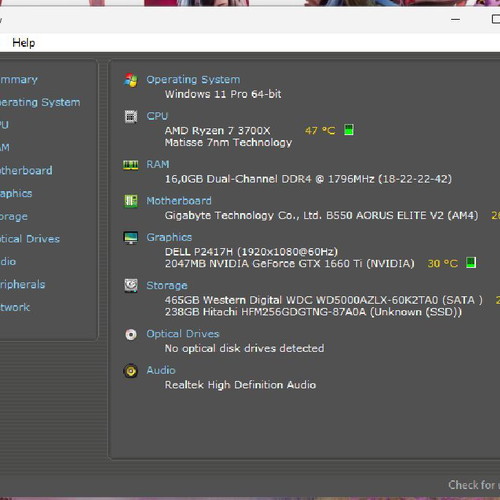Select Motherboard in the sidebar
500x500 pixels.
click(x=26, y=171)
